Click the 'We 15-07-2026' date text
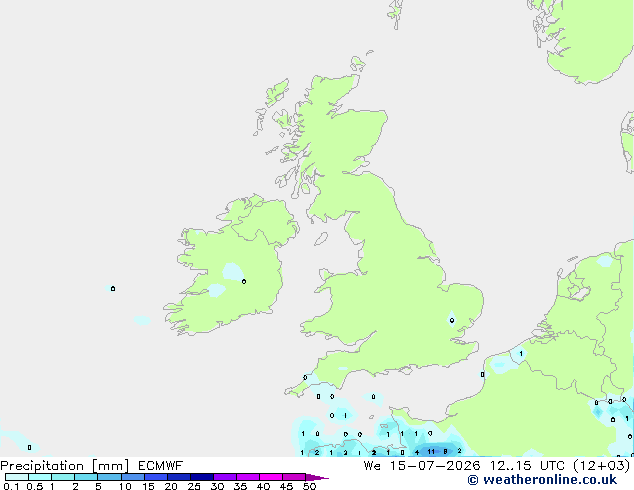 coord(422,466)
